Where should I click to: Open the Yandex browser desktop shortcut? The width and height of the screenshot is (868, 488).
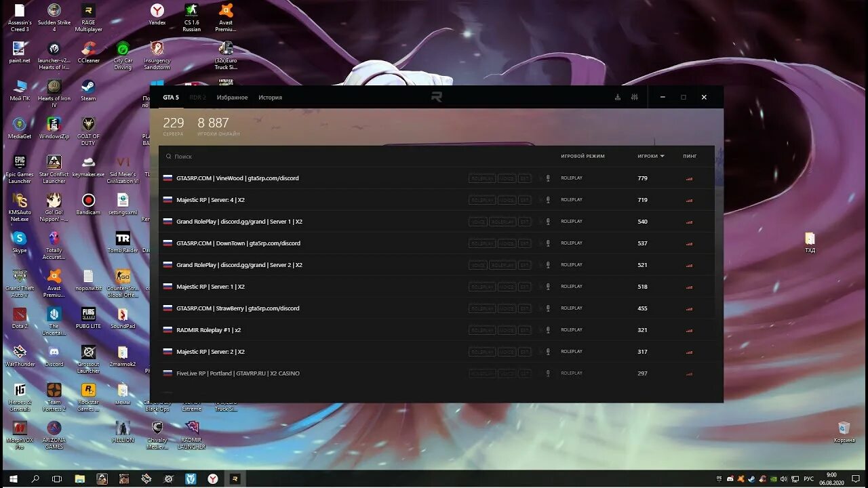point(157,14)
